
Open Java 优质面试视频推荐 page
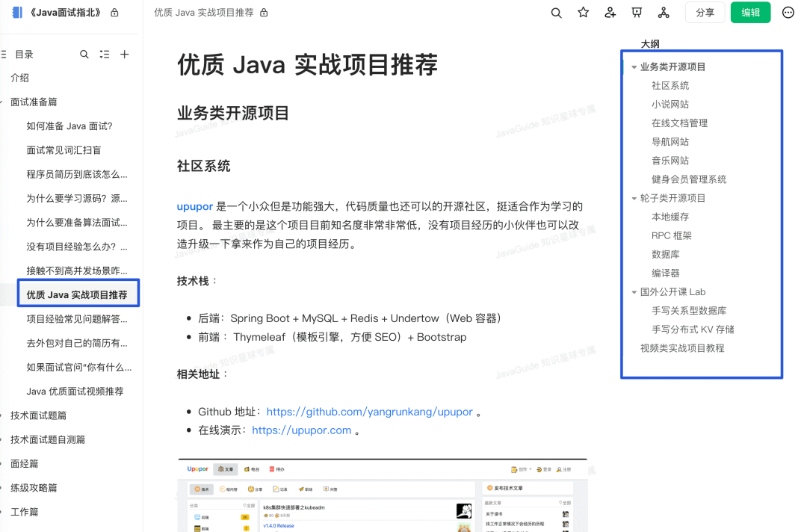(x=75, y=392)
